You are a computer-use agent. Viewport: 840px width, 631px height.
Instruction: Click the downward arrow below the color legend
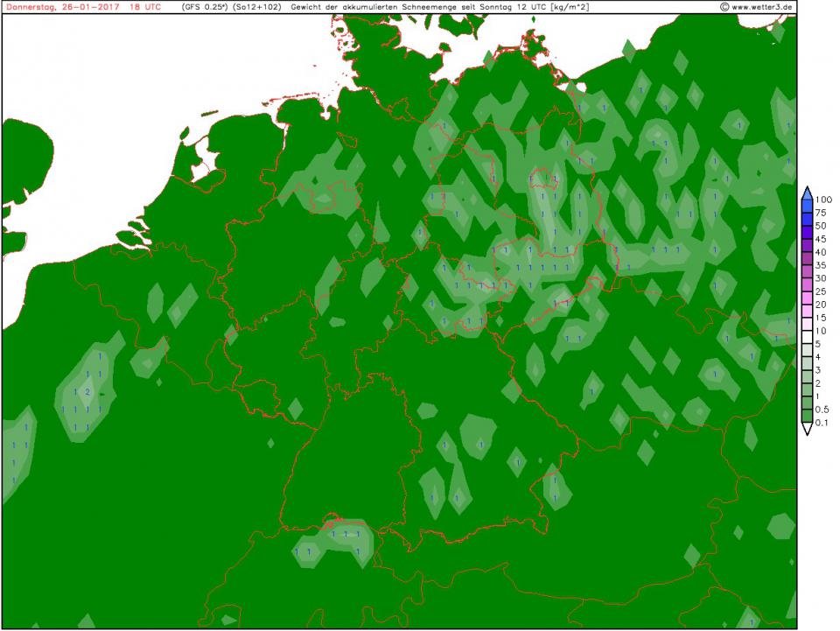tap(806, 428)
